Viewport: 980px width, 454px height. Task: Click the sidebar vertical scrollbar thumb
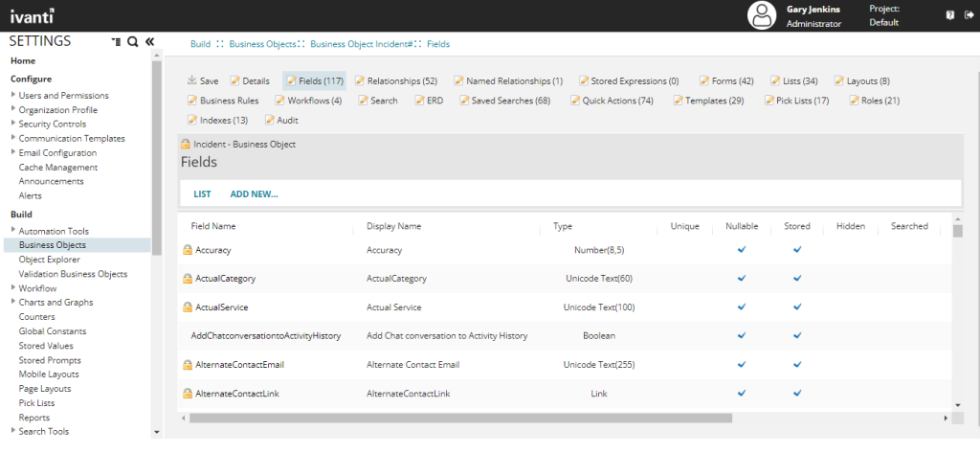pyautogui.click(x=156, y=158)
